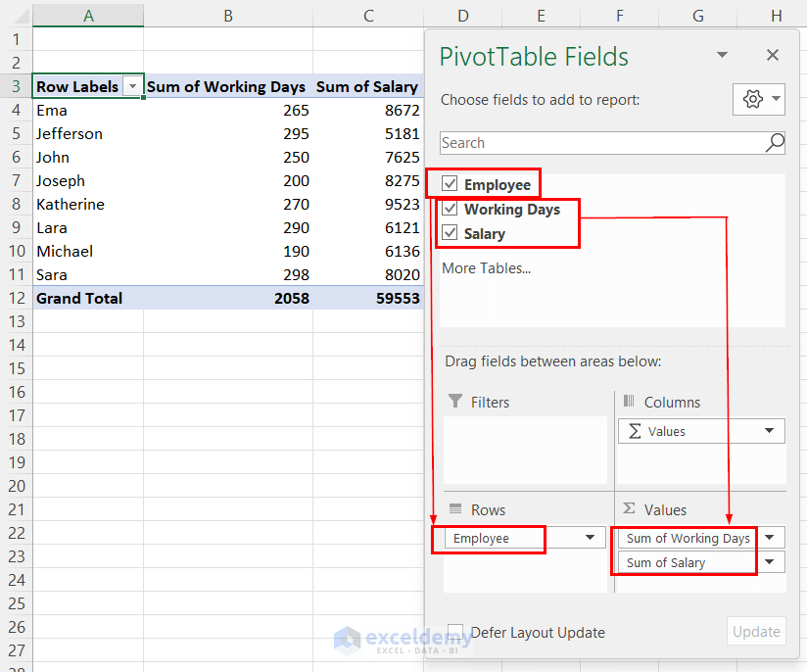Open the Row Labels filter dropdown
Screen dimensions: 807x672
[x=133, y=86]
